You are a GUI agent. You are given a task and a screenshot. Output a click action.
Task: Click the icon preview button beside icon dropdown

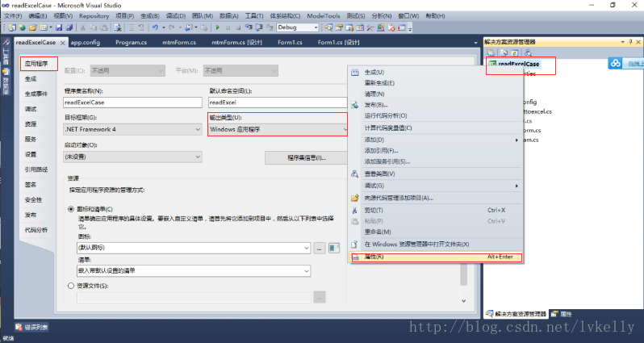pos(334,248)
